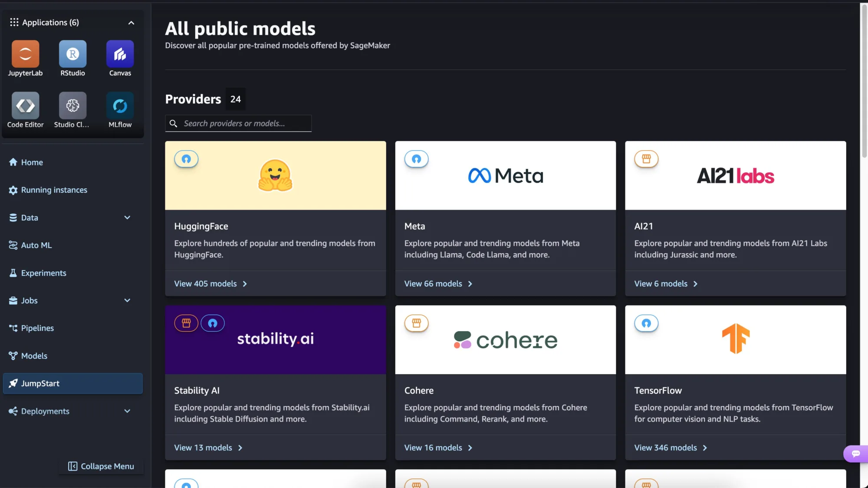
Task: Open the Canvas app icon
Action: pyautogui.click(x=120, y=54)
